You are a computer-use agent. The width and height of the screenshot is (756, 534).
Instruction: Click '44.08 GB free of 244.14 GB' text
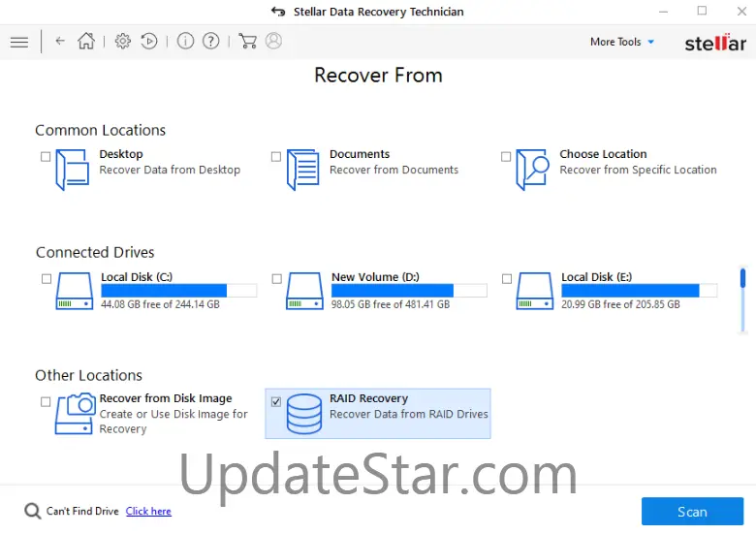(x=160, y=304)
